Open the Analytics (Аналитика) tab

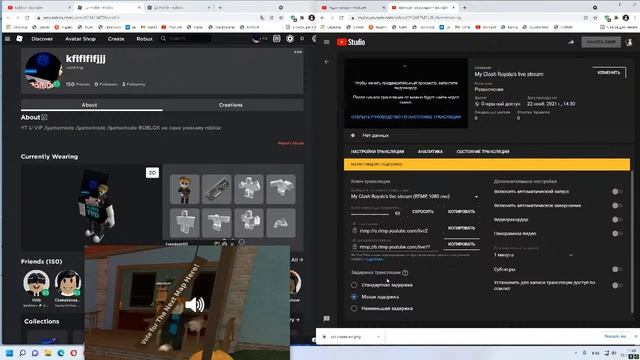pyautogui.click(x=430, y=151)
